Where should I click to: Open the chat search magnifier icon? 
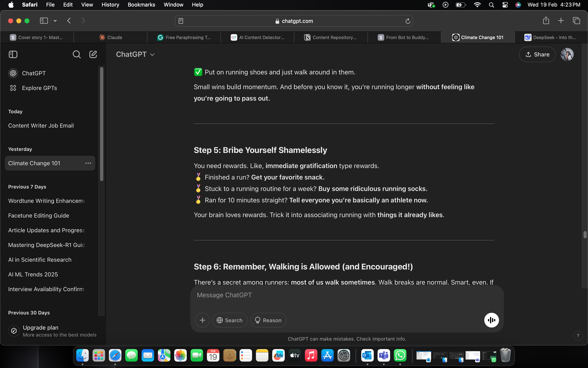pyautogui.click(x=77, y=54)
